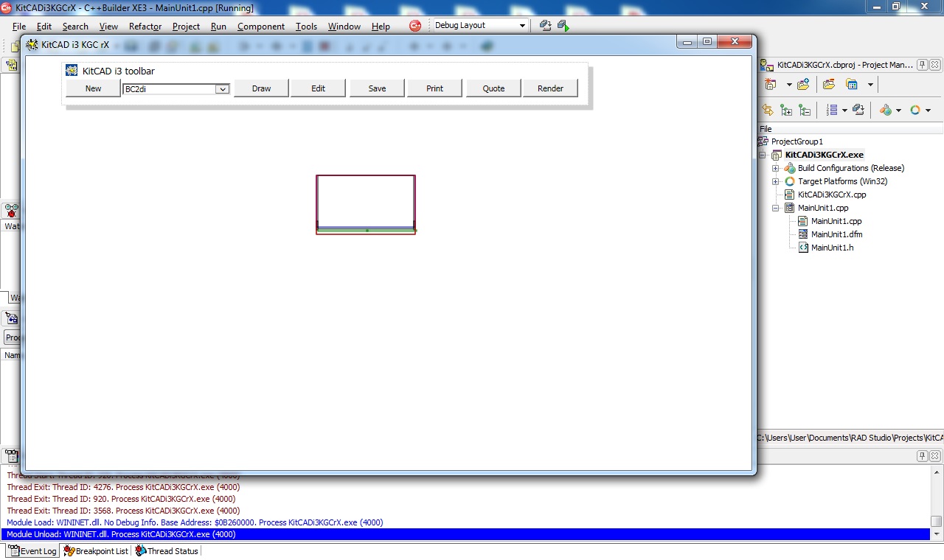Click the File column header in Project Manager
The height and width of the screenshot is (560, 944).
coord(850,129)
